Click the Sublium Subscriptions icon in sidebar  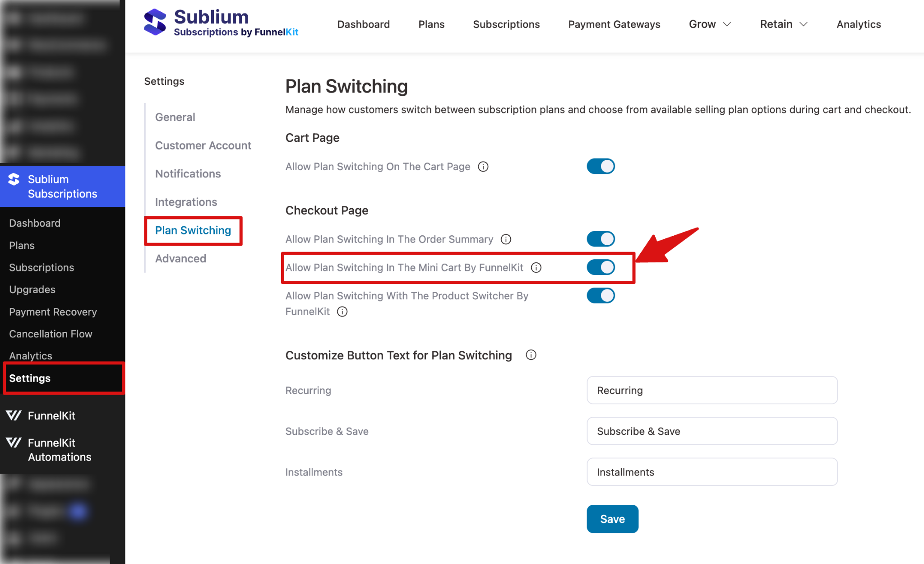pos(14,179)
